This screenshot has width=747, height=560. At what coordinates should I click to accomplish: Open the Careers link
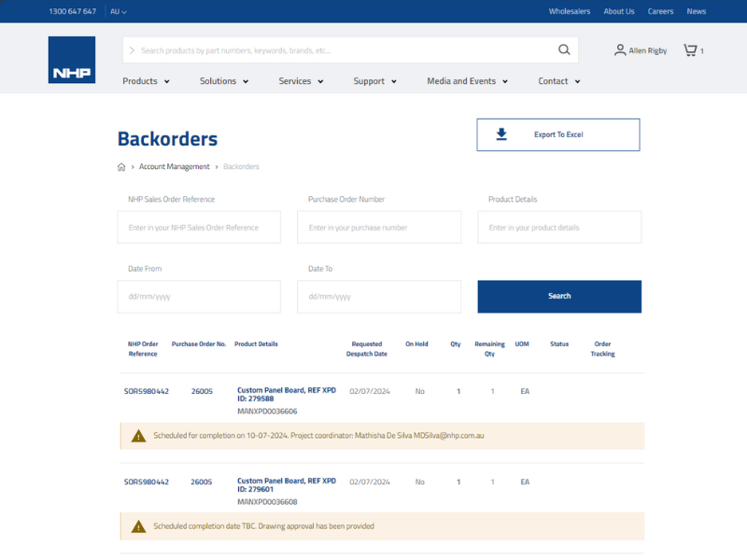click(660, 11)
